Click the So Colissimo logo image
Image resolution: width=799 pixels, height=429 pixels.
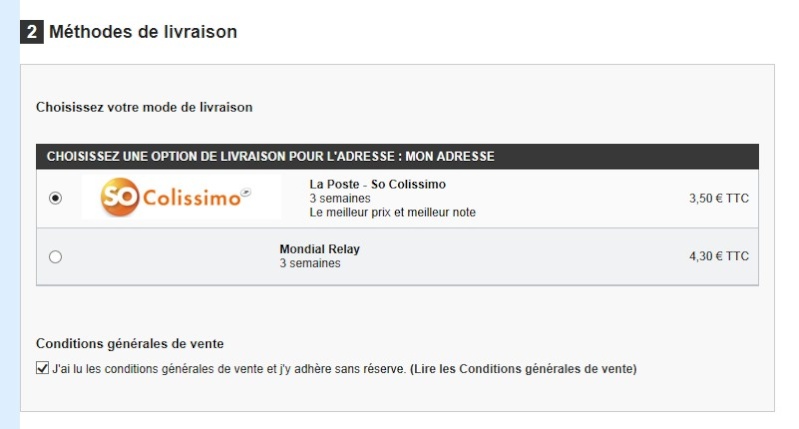tap(181, 197)
